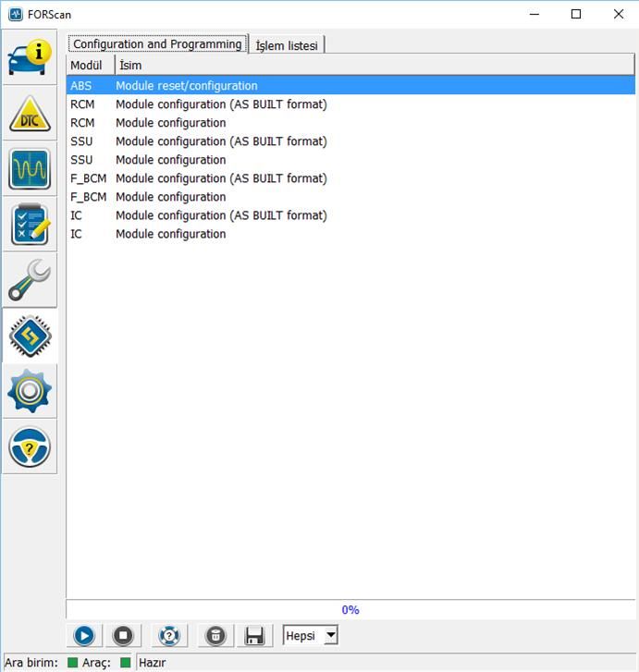Select RCM Module configuration (AS BUILT format)
This screenshot has width=639, height=672.
pyautogui.click(x=350, y=104)
